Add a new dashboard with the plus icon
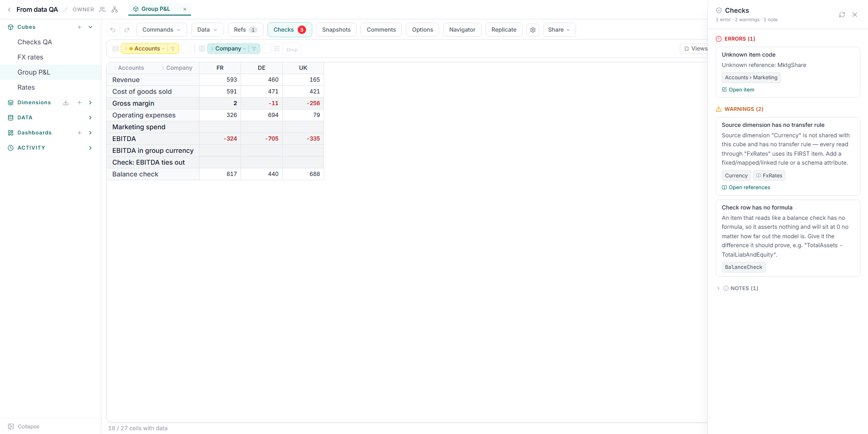868x434 pixels. 79,133
